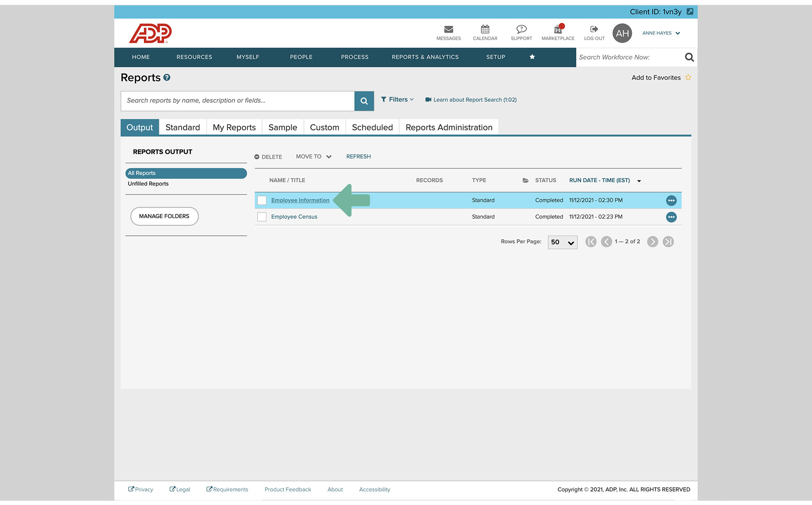Select the Employee Census checkbox
The width and height of the screenshot is (812, 505).
[262, 217]
